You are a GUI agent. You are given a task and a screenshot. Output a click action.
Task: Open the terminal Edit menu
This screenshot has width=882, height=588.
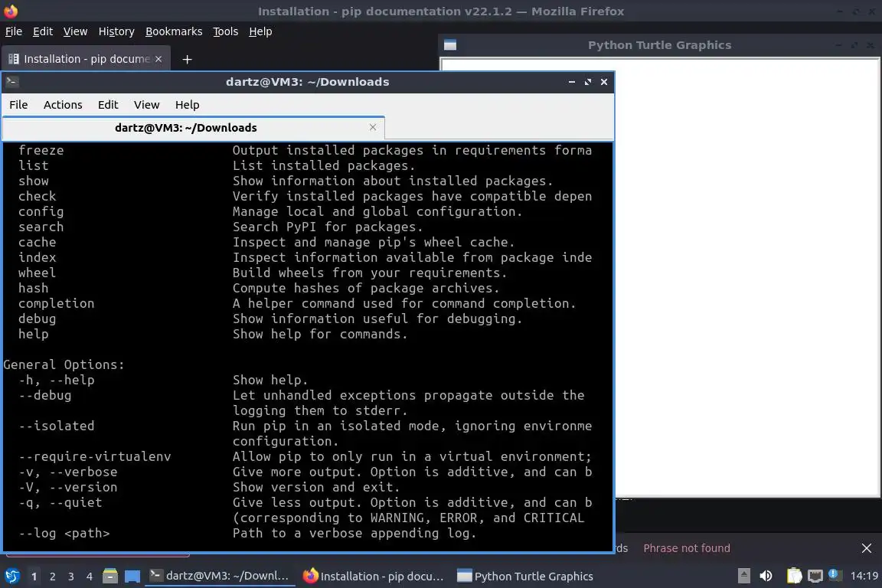point(108,105)
